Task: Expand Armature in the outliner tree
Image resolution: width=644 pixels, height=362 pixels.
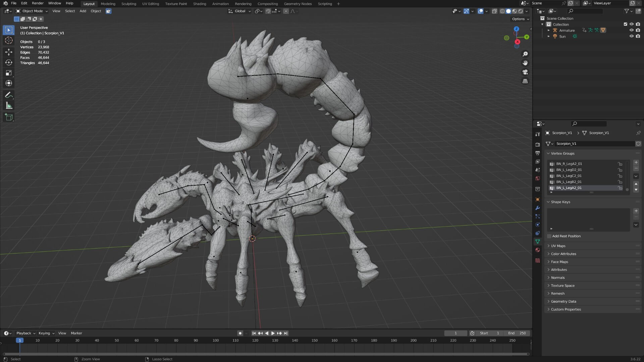Action: pos(549,31)
